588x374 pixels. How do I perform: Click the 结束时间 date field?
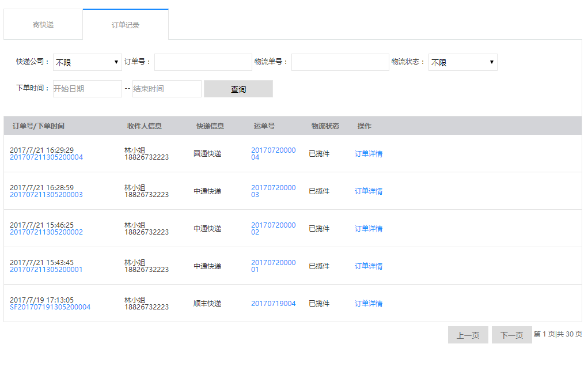point(166,89)
